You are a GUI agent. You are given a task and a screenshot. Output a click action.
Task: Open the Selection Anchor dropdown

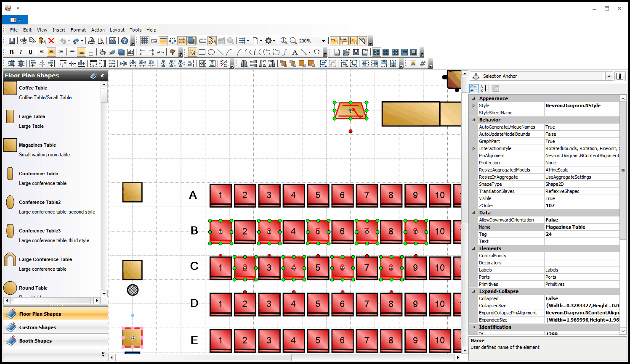(609, 76)
